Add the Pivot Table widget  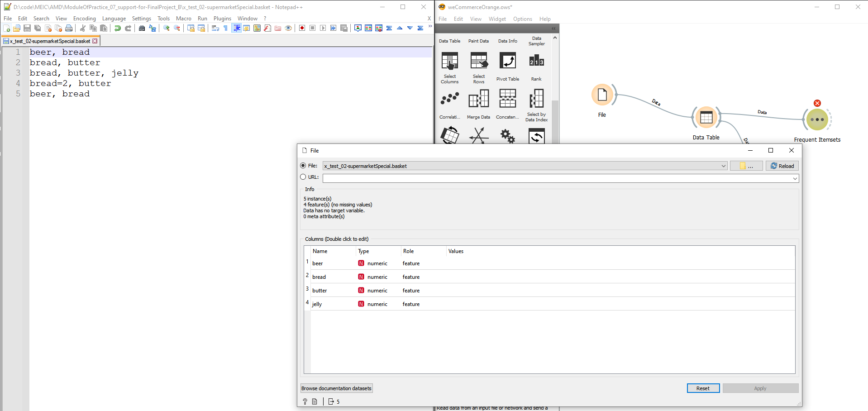[x=508, y=67]
